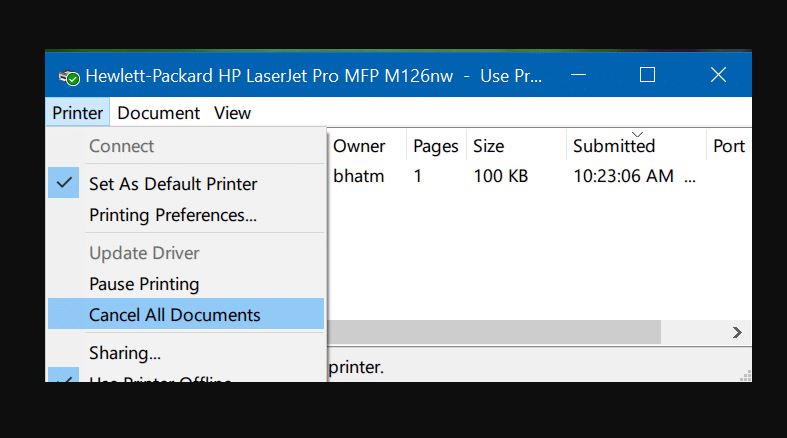The width and height of the screenshot is (787, 438).
Task: Open the Document menu
Action: [159, 113]
